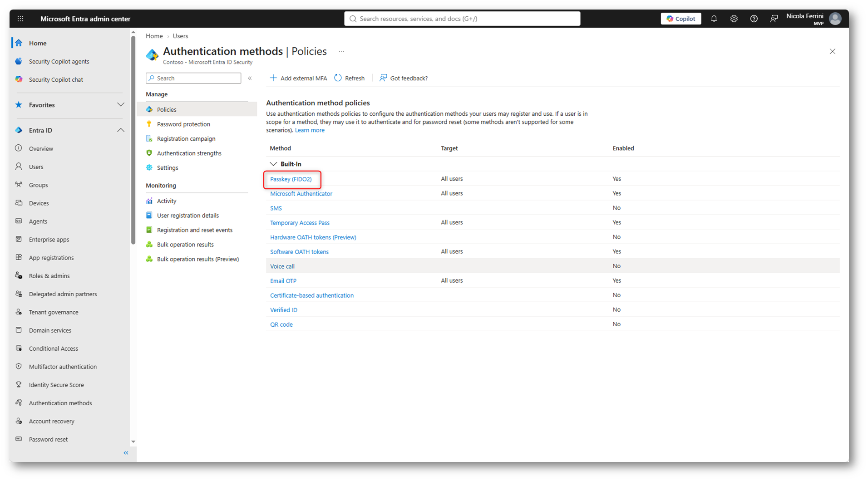Open the app launcher waffle icon

(20, 19)
